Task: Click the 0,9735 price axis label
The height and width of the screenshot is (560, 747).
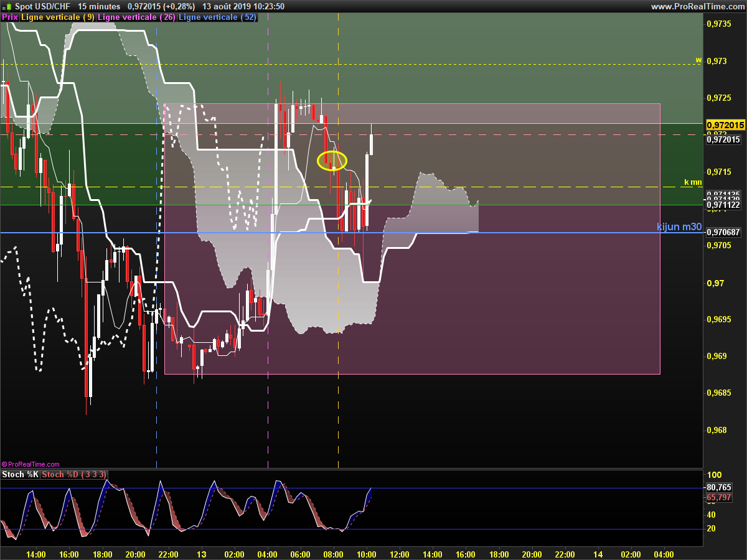Action: tap(719, 24)
